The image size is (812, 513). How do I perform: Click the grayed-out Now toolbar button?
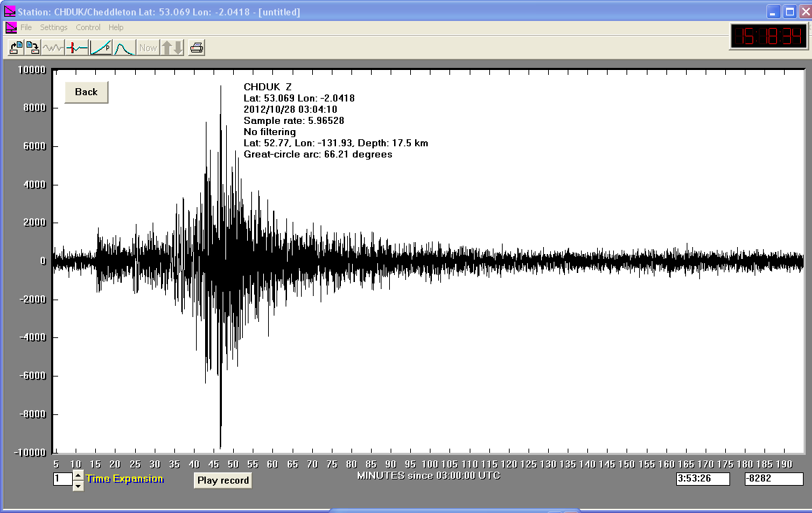148,48
